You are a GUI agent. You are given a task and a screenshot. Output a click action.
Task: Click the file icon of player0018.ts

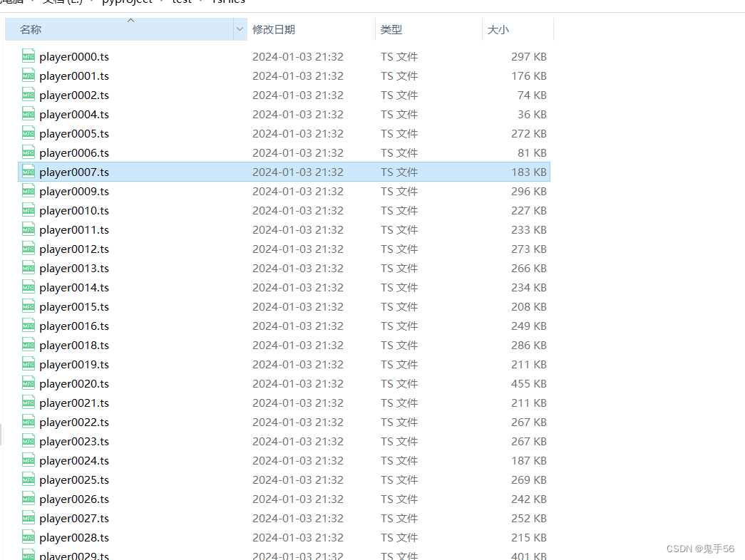pyautogui.click(x=29, y=345)
